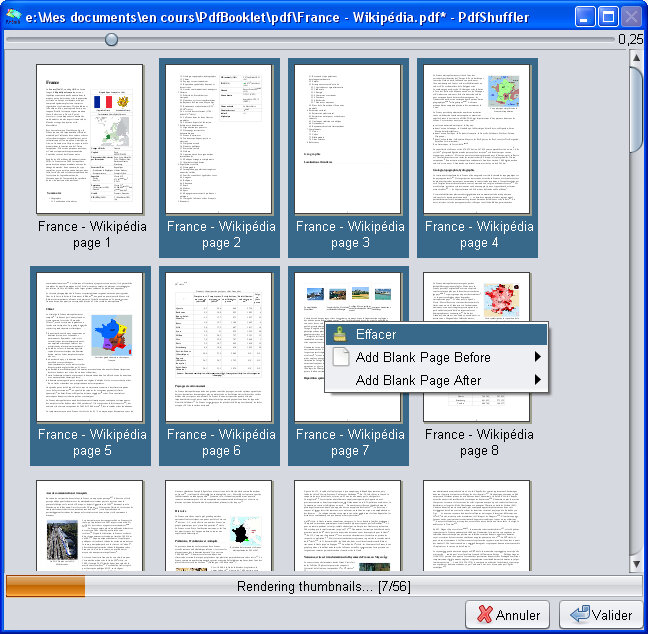Click the 'page 3' label text

pyautogui.click(x=350, y=243)
